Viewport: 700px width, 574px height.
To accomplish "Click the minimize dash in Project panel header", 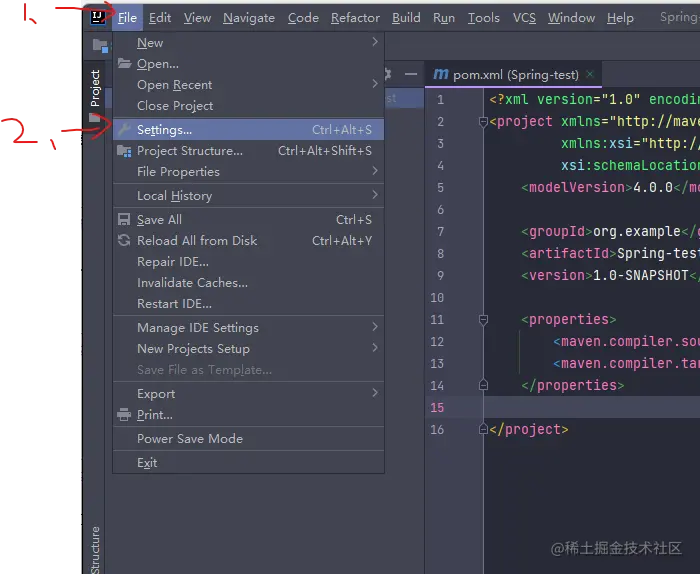I will [411, 75].
